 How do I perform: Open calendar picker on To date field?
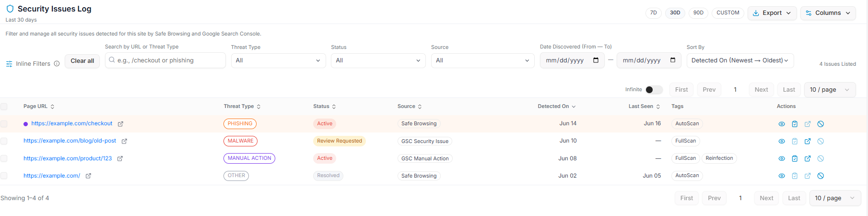(673, 60)
